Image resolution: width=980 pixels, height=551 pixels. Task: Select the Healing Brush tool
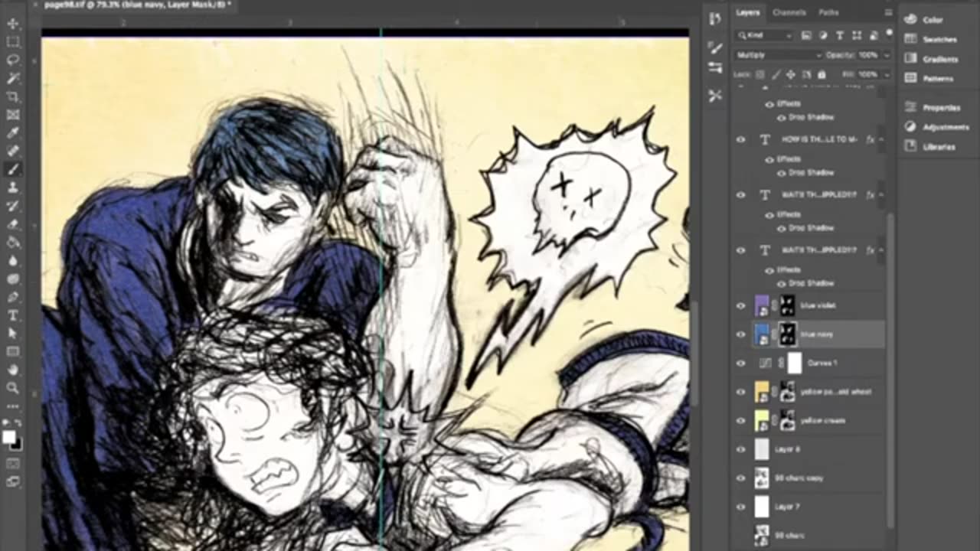(13, 152)
